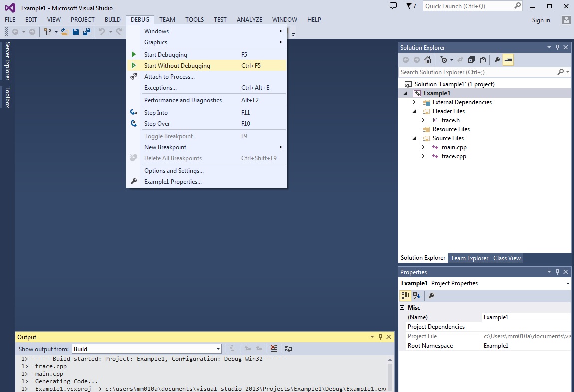
Task: Open the Toolbox side tab
Action: (7, 97)
